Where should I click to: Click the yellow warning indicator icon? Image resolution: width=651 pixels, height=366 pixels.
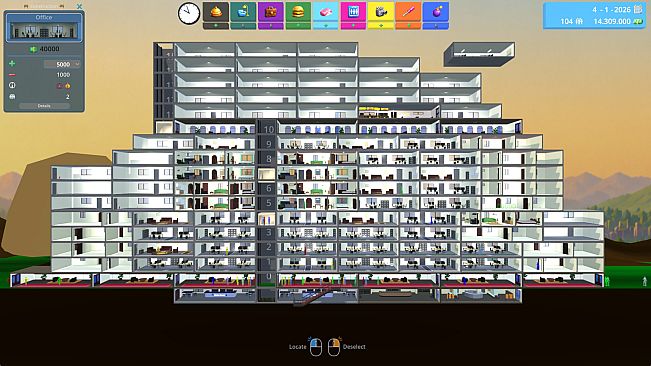[68, 86]
